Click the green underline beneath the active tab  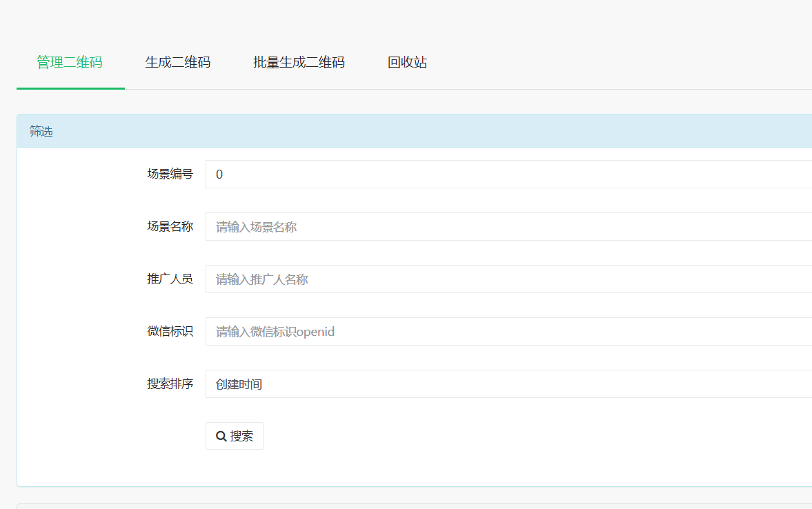(70, 88)
